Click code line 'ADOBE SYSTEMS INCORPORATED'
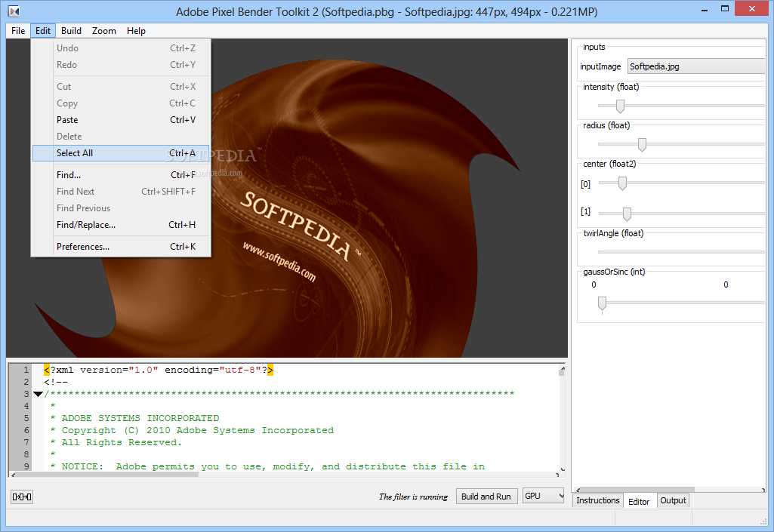This screenshot has width=774, height=532. [140, 418]
